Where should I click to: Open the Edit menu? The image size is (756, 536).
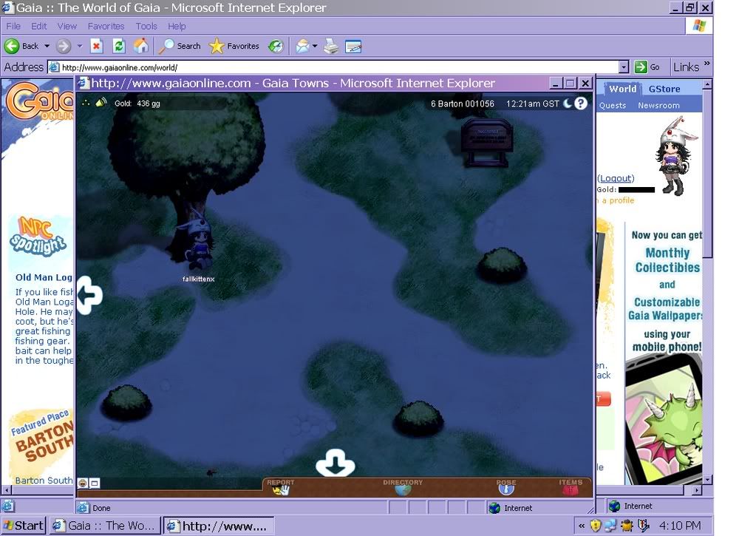click(39, 26)
